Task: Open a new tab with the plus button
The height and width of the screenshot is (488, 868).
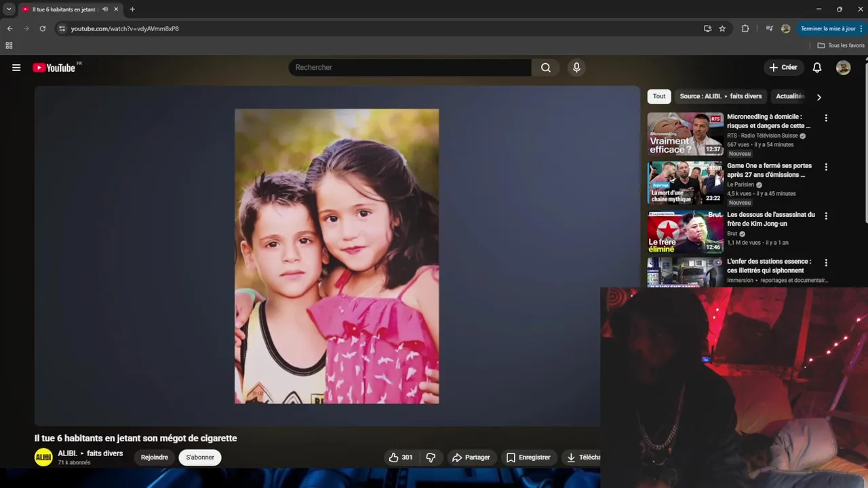Action: click(132, 9)
